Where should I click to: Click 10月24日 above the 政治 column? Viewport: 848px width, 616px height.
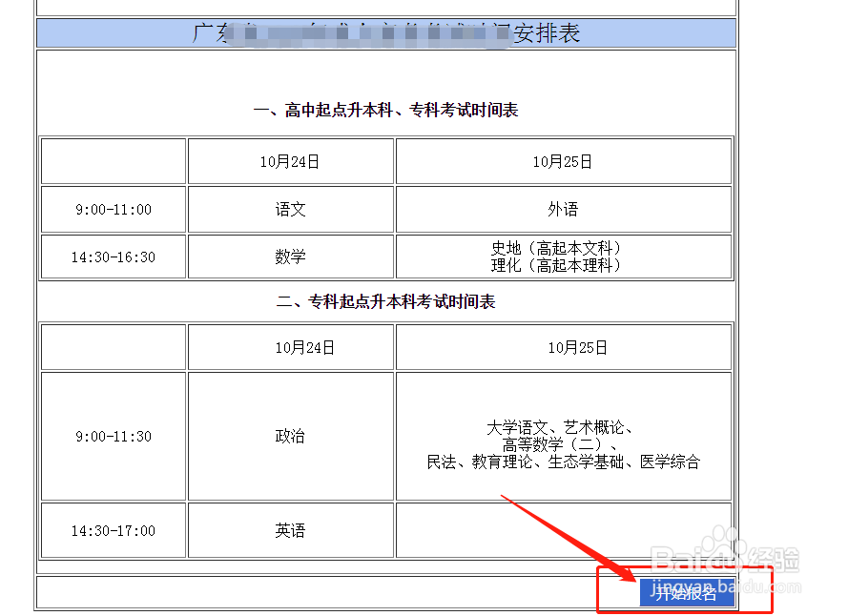pyautogui.click(x=305, y=348)
